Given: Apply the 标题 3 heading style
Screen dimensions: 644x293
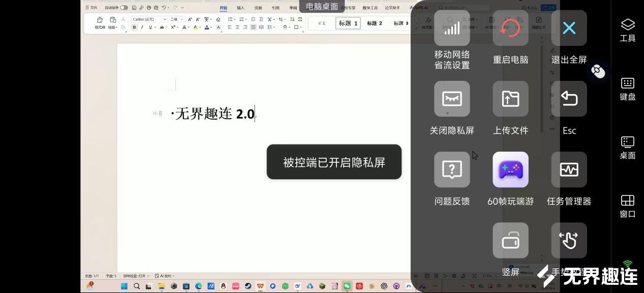Looking at the screenshot, I should point(401,23).
